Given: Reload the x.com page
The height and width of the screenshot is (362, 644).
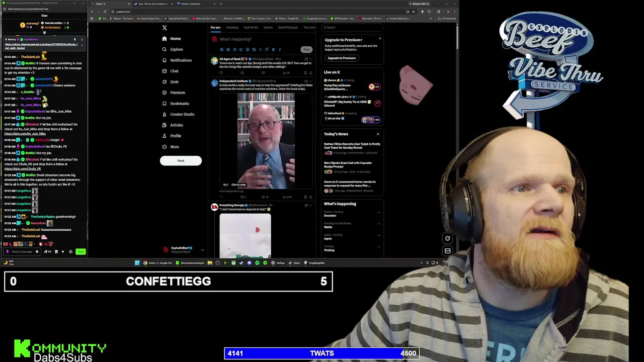Looking at the screenshot, I should [105, 11].
